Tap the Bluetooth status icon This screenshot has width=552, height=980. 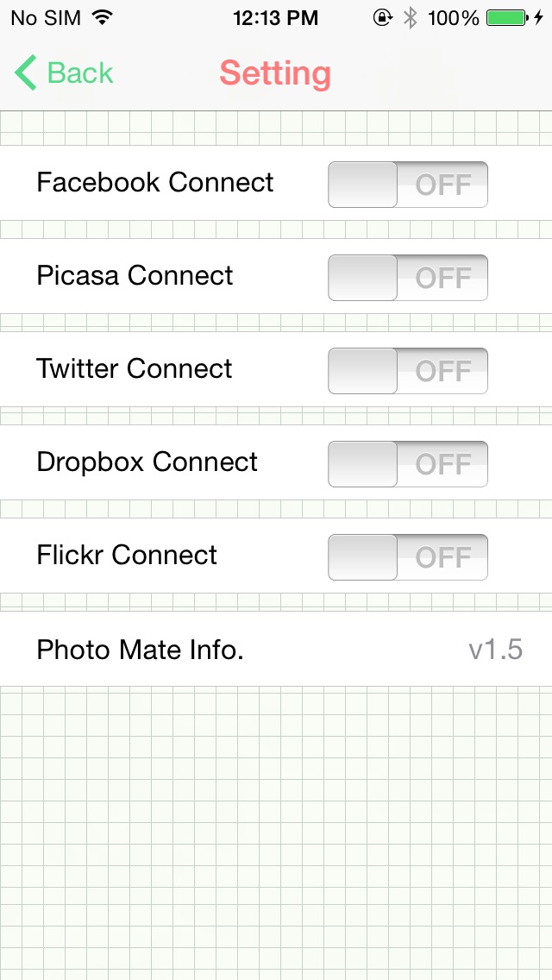pos(411,17)
